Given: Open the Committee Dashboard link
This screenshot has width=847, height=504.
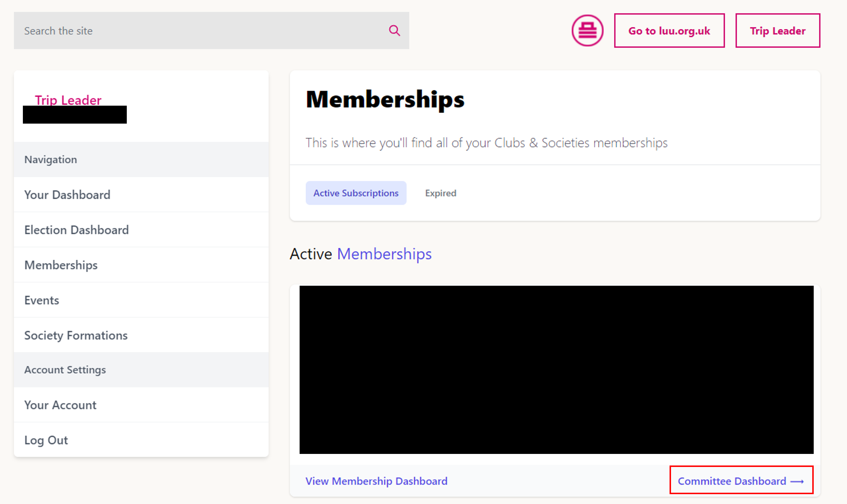Looking at the screenshot, I should [731, 481].
